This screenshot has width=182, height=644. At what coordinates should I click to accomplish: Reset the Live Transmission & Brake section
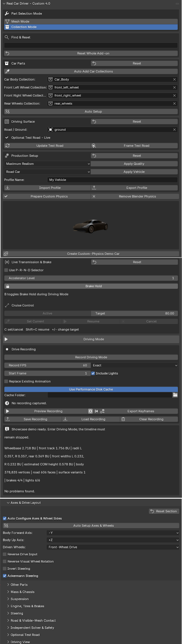(x=134, y=262)
